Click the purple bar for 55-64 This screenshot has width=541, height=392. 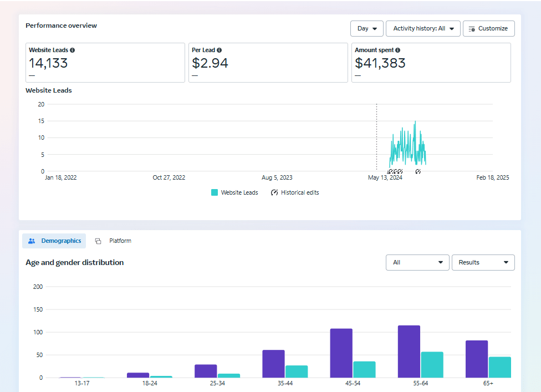(409, 352)
